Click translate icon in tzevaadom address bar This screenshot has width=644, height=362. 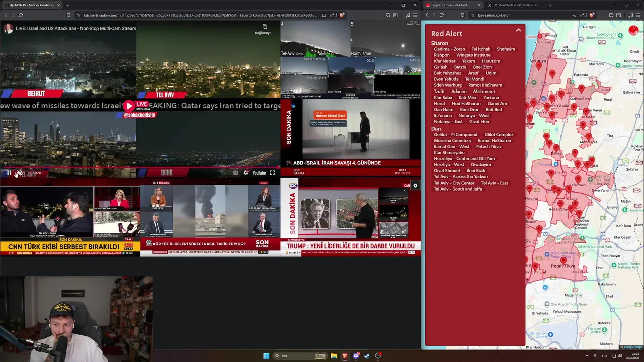pyautogui.click(x=574, y=15)
